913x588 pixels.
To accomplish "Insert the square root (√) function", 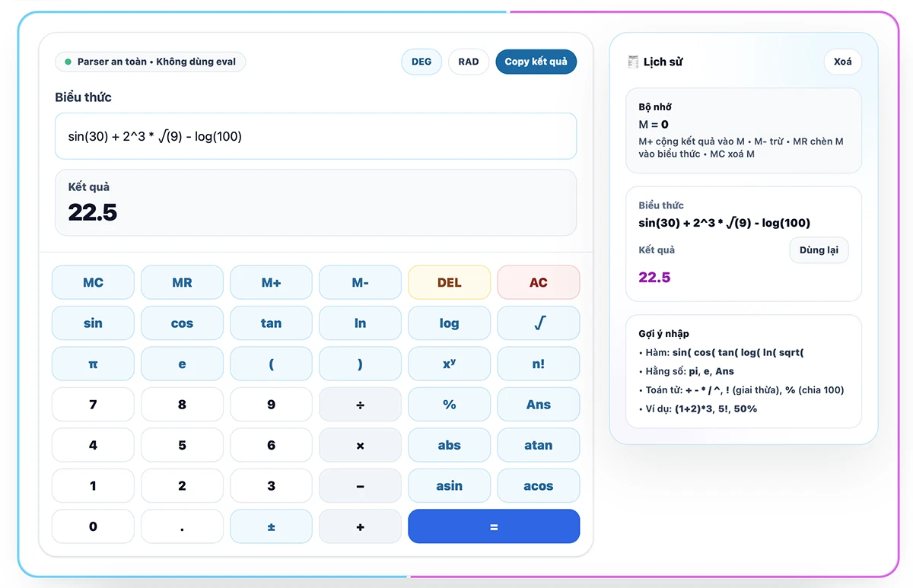I will [538, 323].
